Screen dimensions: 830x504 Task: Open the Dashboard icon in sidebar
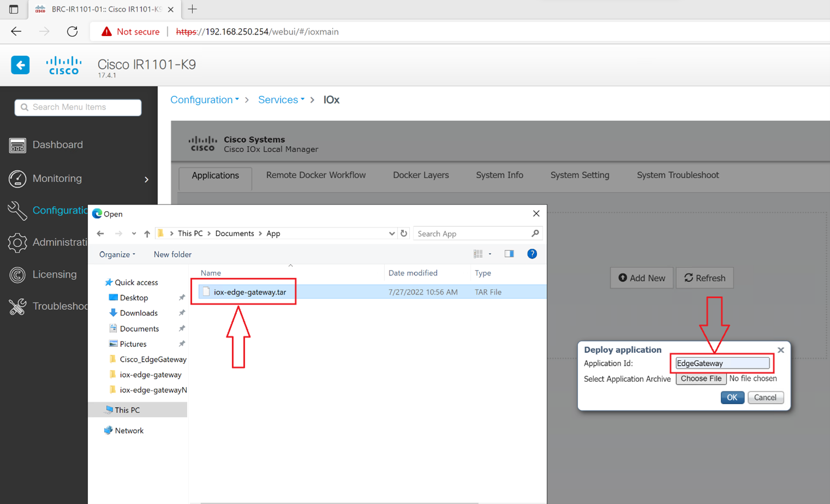tap(17, 145)
